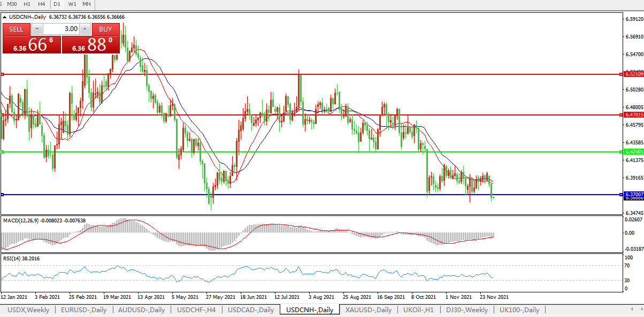
Task: Select the D1 daily timeframe
Action: click(57, 4)
